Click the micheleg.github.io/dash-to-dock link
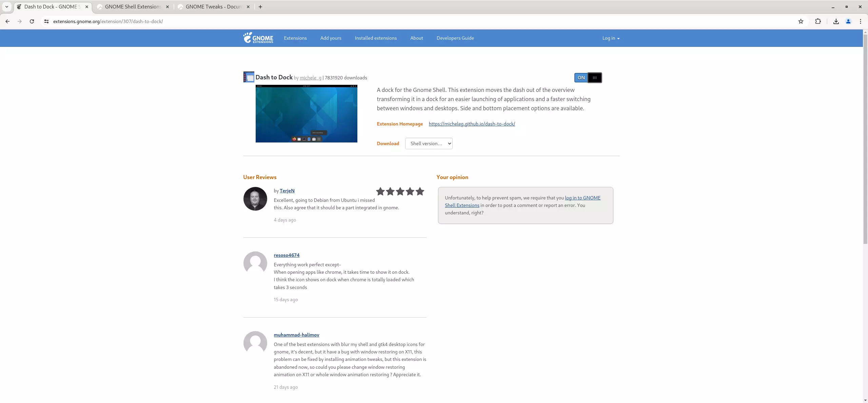The height and width of the screenshot is (403, 868). [472, 123]
